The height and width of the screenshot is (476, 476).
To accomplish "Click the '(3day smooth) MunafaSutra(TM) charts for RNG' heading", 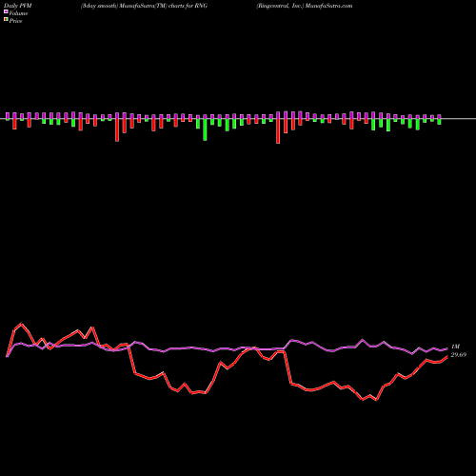I will click(144, 6).
